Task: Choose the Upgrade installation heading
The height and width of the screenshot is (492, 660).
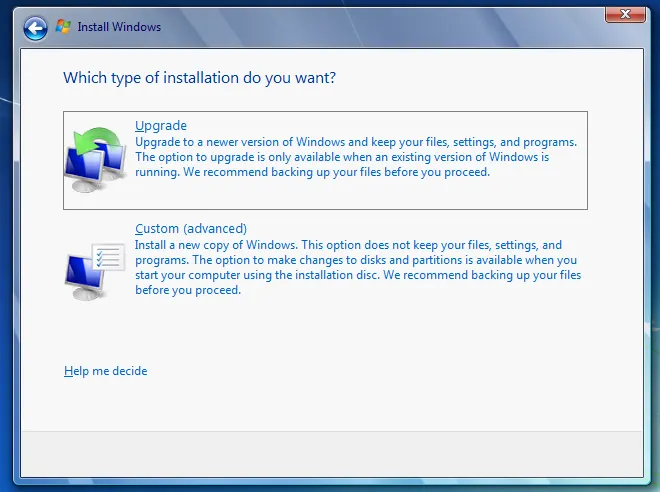Action: (x=161, y=126)
